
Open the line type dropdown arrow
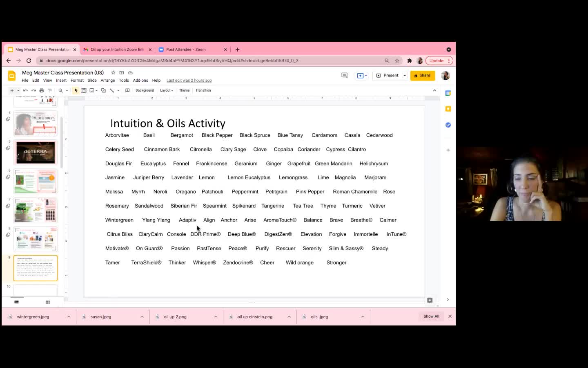point(118,90)
